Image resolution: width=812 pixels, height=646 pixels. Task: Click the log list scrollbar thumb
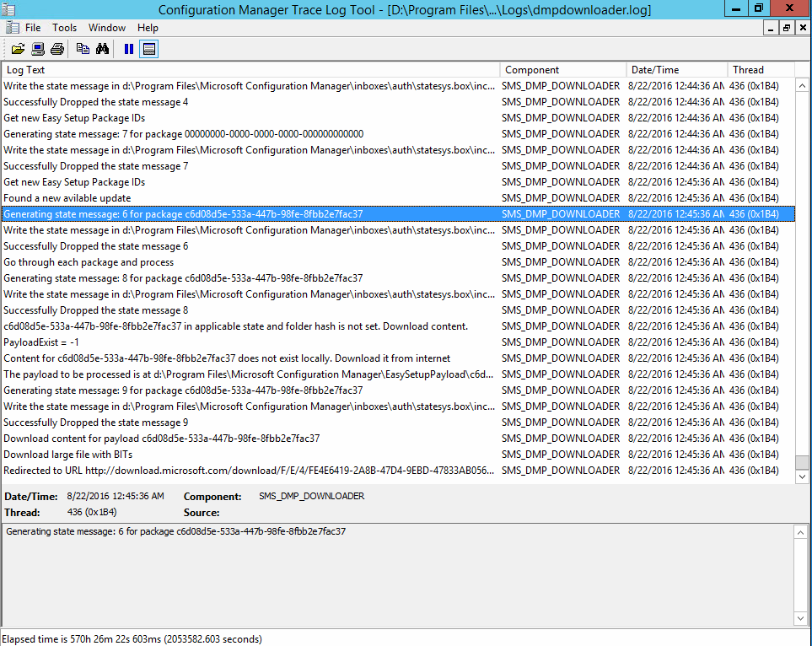coord(802,462)
